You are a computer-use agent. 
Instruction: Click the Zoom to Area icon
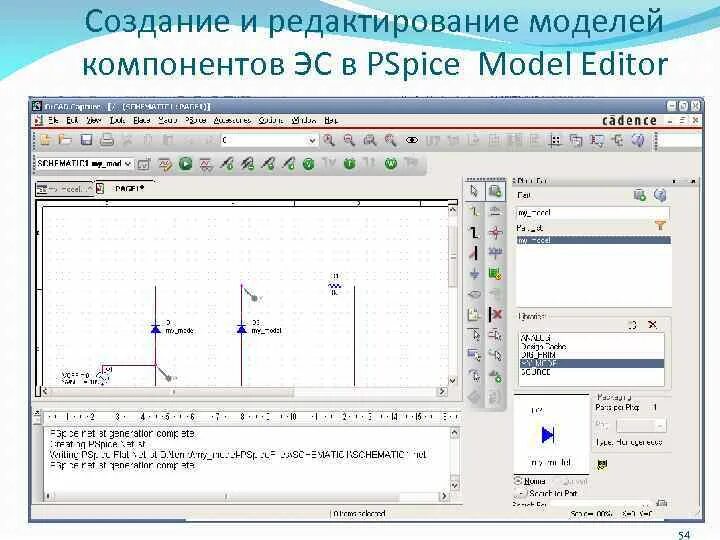[370, 140]
